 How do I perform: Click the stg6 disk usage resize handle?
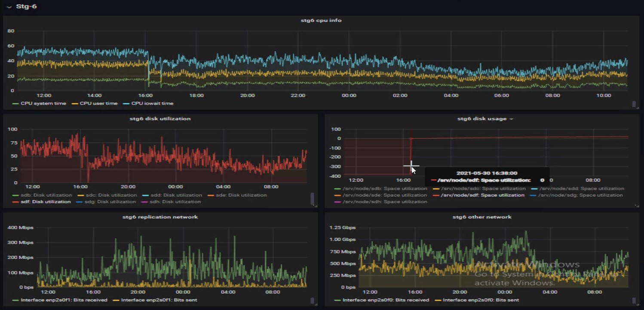[x=637, y=206]
